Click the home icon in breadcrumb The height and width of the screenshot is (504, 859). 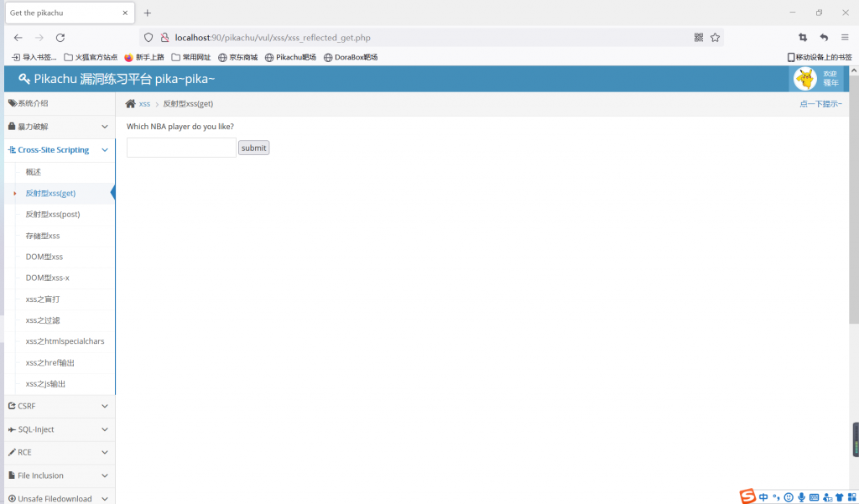(x=130, y=104)
